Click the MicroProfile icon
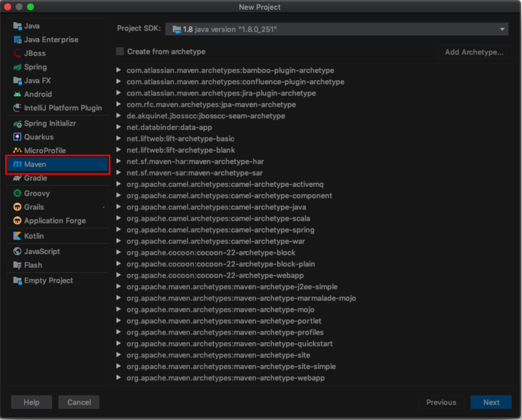This screenshot has width=522, height=420. 17,150
